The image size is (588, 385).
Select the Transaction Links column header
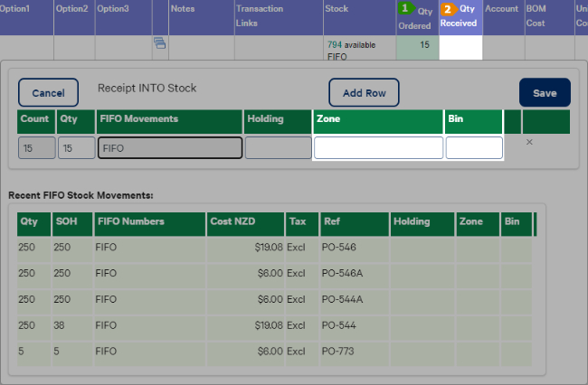[x=260, y=15]
